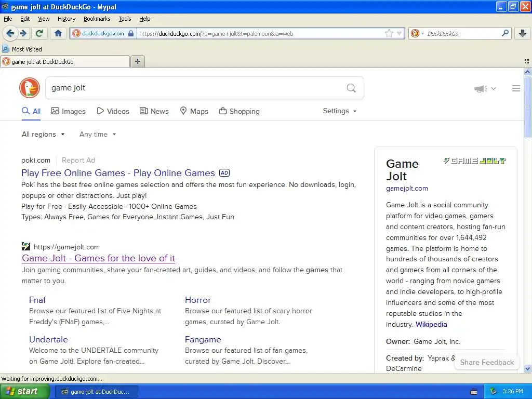This screenshot has height=399, width=532.
Task: Switch to the Shopping tab
Action: click(x=240, y=111)
